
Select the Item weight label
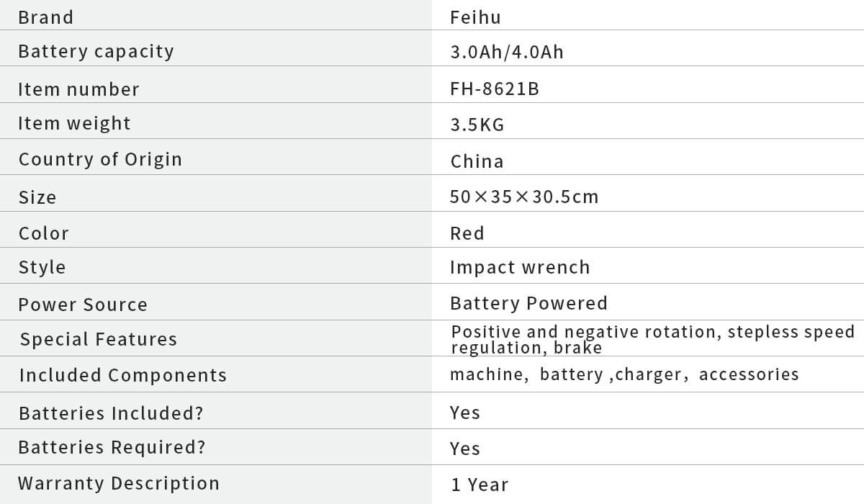click(x=74, y=124)
